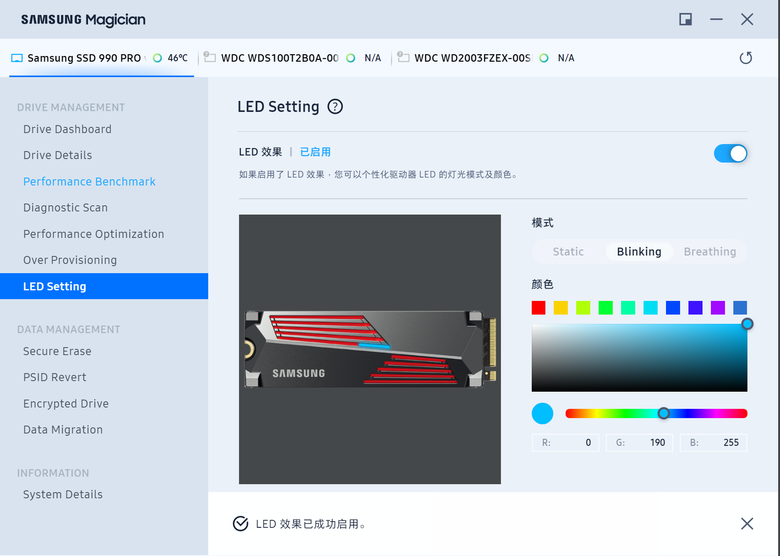Click the 已启用 status text
Image resolution: width=780 pixels, height=556 pixels.
(x=315, y=152)
